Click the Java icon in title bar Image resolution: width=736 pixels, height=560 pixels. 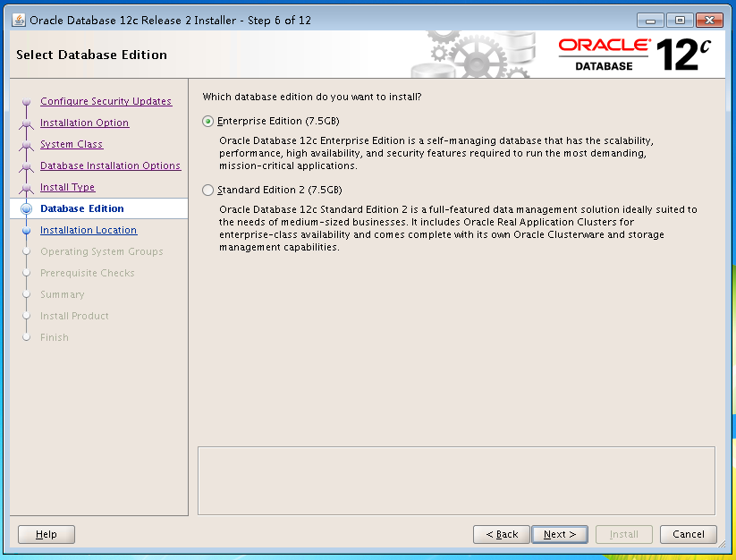point(19,21)
